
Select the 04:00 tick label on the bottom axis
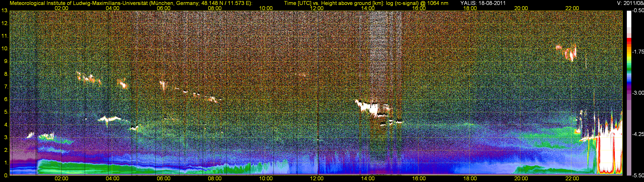112,179
